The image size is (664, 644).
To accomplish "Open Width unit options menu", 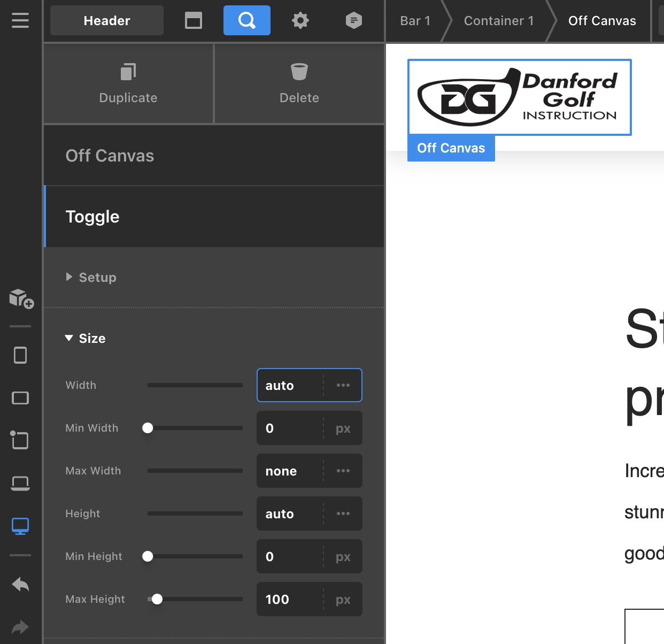I will [x=343, y=385].
